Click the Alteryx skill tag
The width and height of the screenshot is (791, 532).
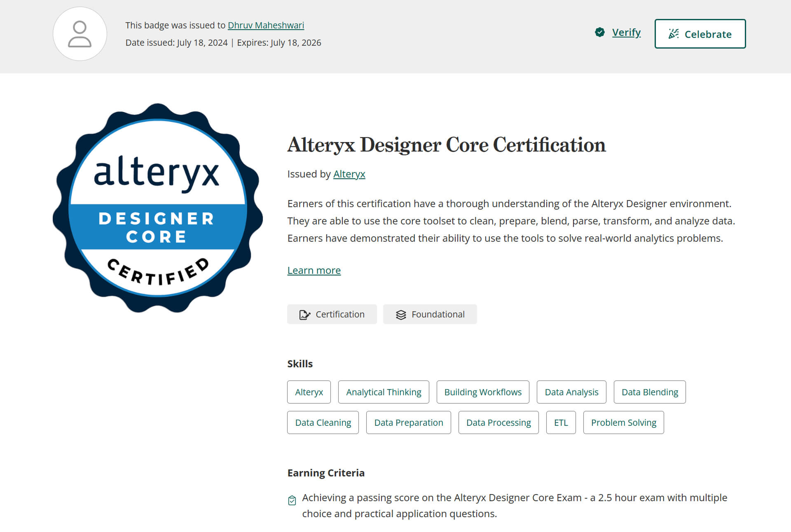tap(309, 392)
